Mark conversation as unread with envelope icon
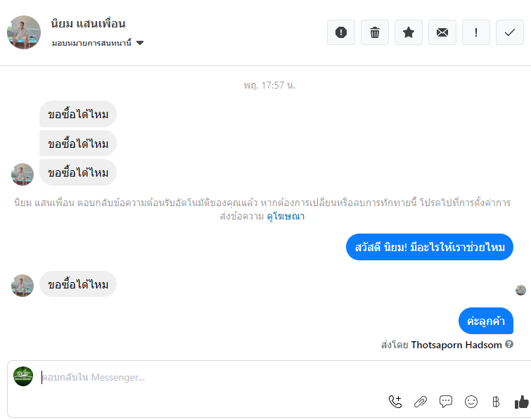 pyautogui.click(x=442, y=32)
